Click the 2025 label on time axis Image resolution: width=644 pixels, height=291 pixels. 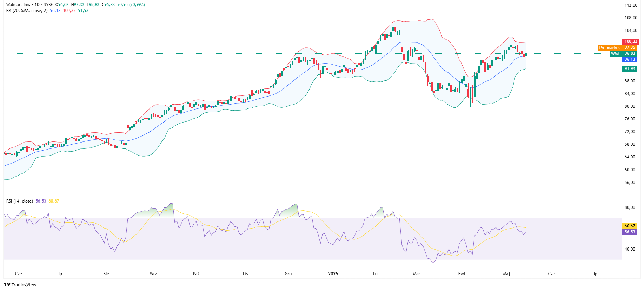coord(333,274)
